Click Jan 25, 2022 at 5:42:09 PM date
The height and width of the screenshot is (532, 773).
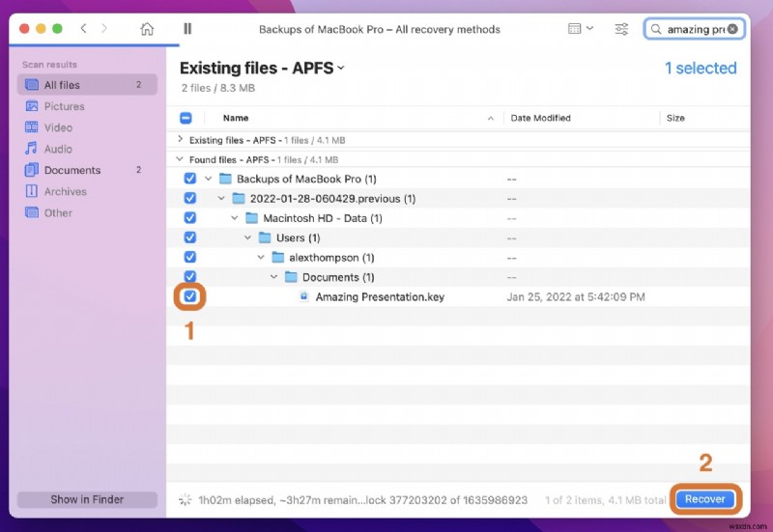[576, 297]
